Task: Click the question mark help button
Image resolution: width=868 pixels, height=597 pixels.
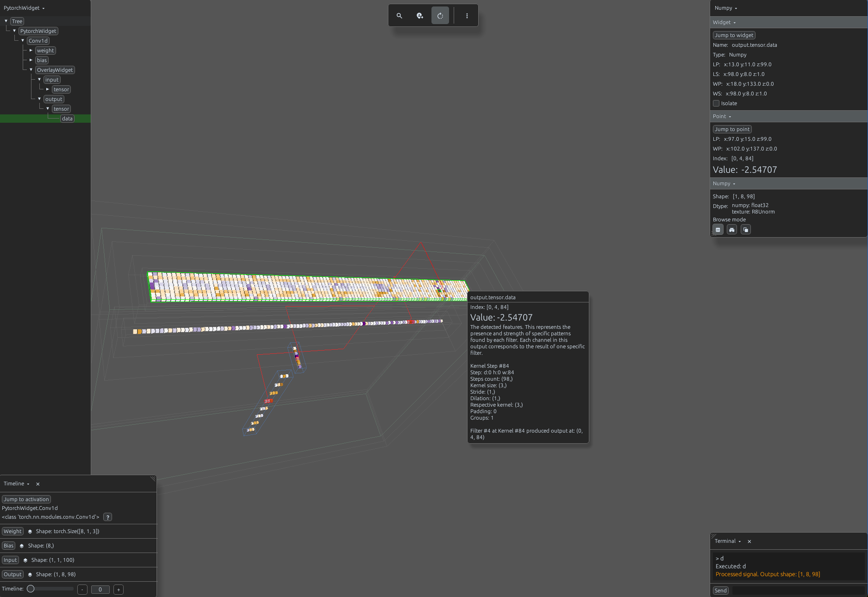Action: point(108,517)
